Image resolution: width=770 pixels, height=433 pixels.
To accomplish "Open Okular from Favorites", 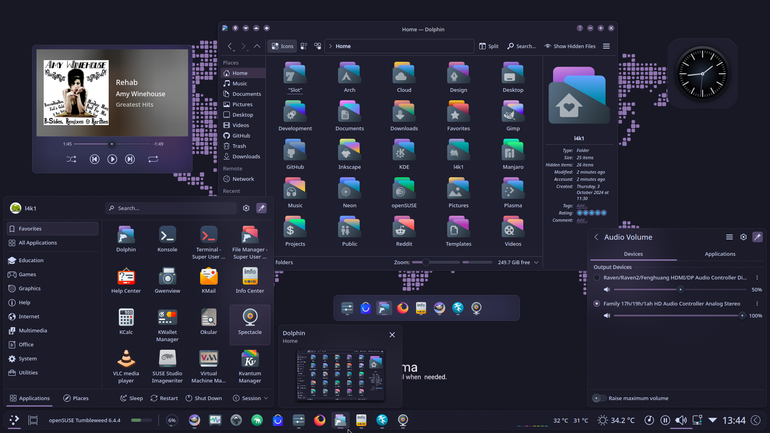I will [x=208, y=322].
